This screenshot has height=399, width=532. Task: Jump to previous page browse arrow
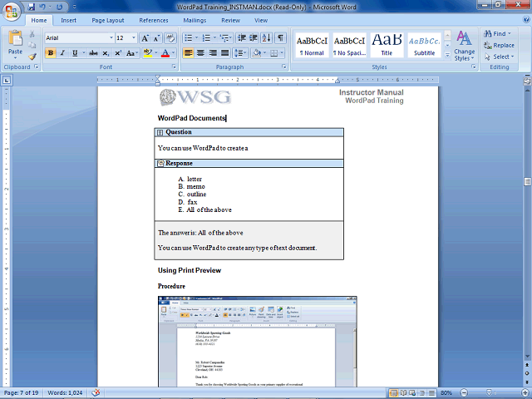(x=527, y=365)
